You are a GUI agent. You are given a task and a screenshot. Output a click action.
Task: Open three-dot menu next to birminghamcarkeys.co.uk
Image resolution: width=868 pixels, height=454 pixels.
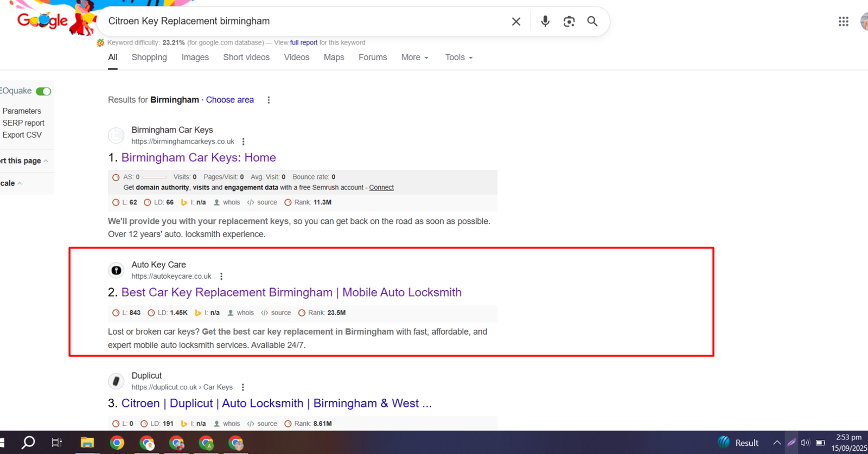tap(243, 142)
